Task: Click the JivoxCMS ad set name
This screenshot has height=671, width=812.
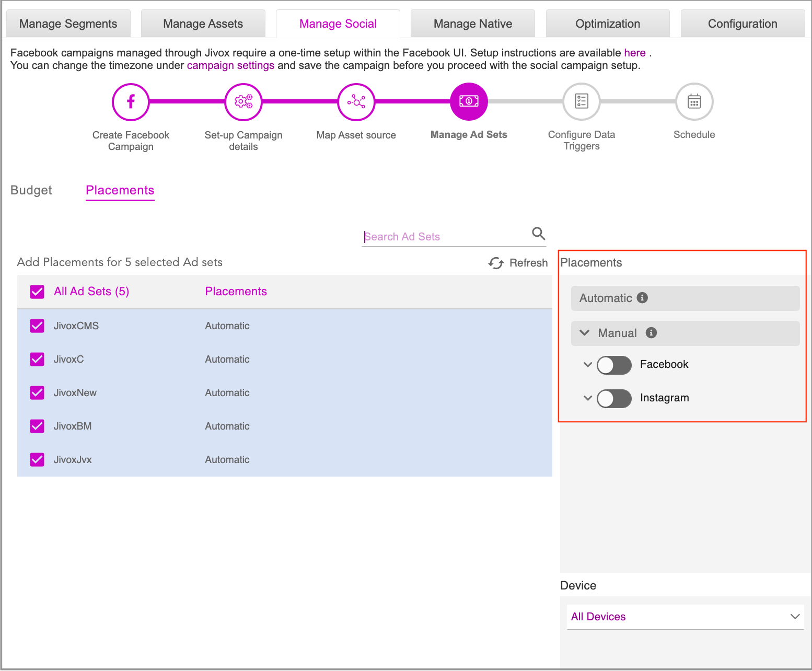Action: (76, 326)
